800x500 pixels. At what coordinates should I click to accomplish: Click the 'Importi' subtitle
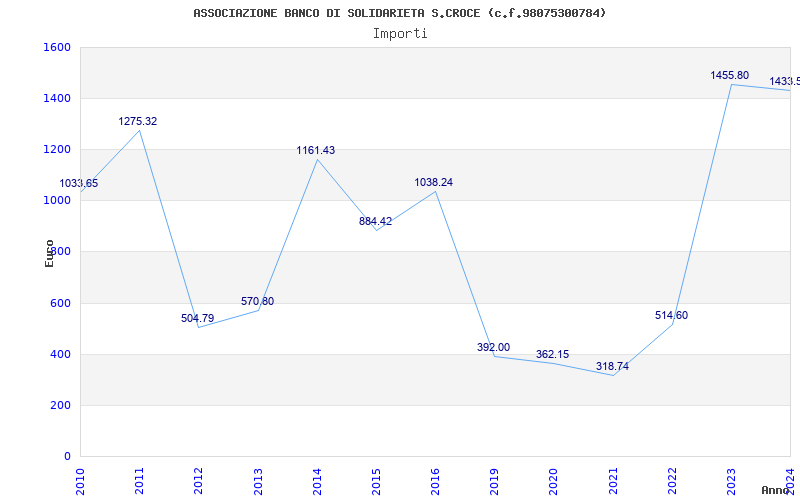click(400, 34)
